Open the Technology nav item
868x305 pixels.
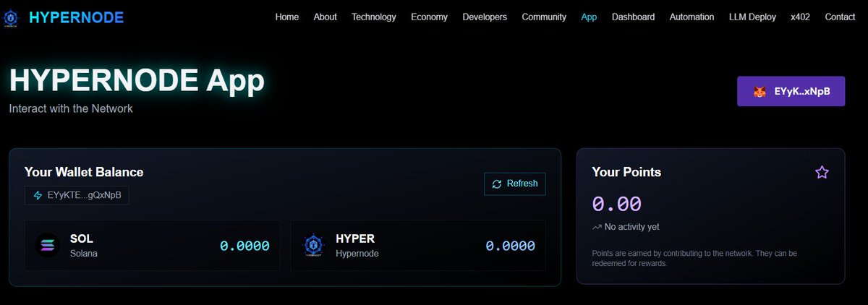(374, 17)
